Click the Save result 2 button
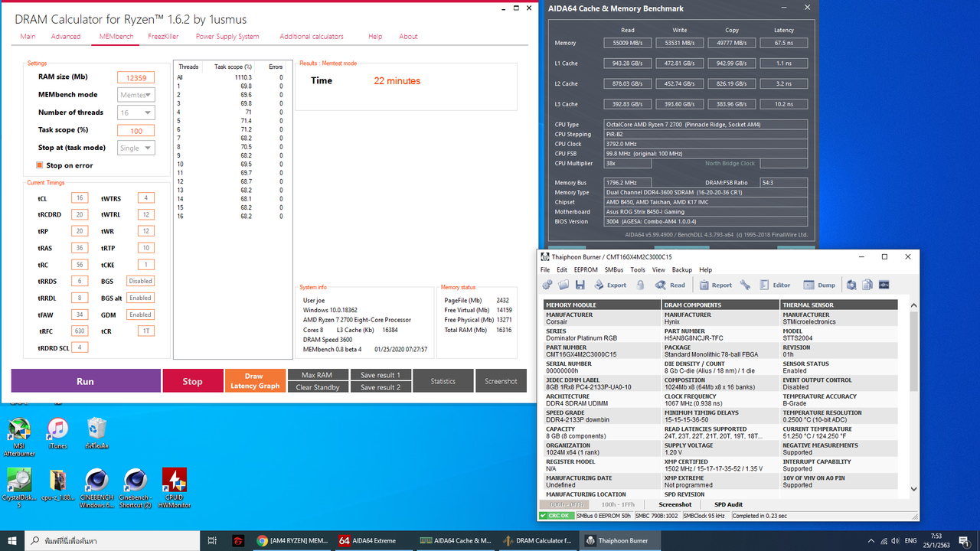980x551 pixels. 381,387
